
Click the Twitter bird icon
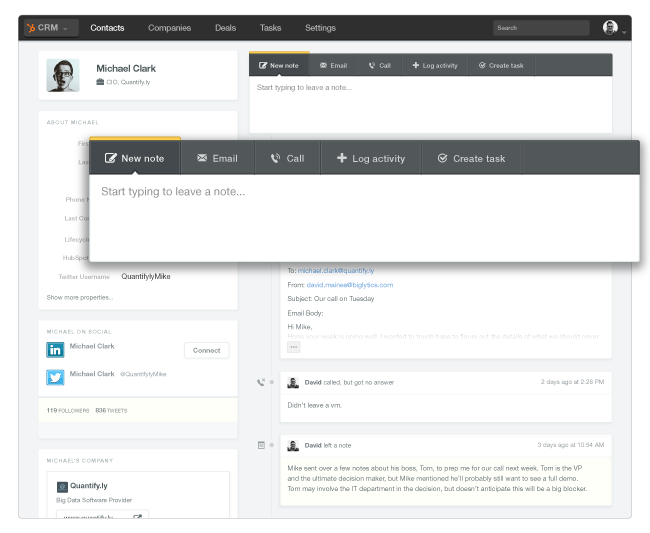(56, 377)
